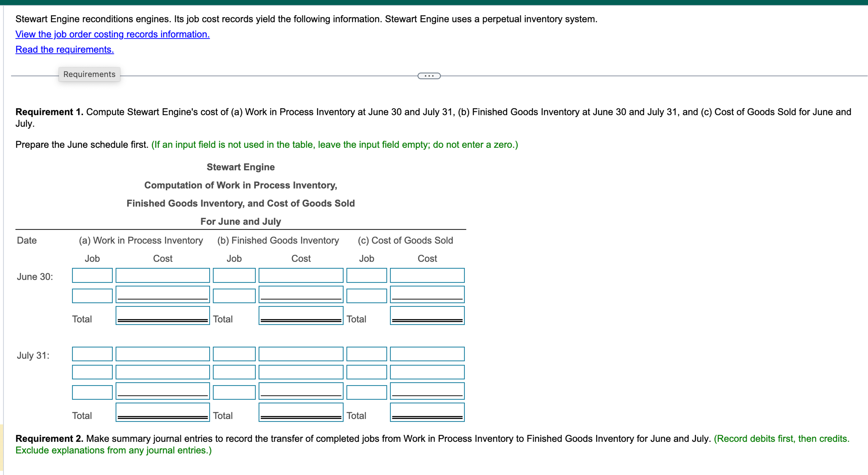868x475 pixels.
Task: Click July 31 first-row Cost of Goods Sold Job field
Action: (367, 354)
